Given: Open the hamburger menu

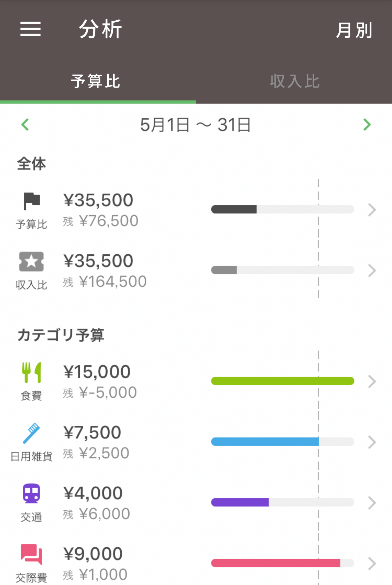Looking at the screenshot, I should coord(30,29).
